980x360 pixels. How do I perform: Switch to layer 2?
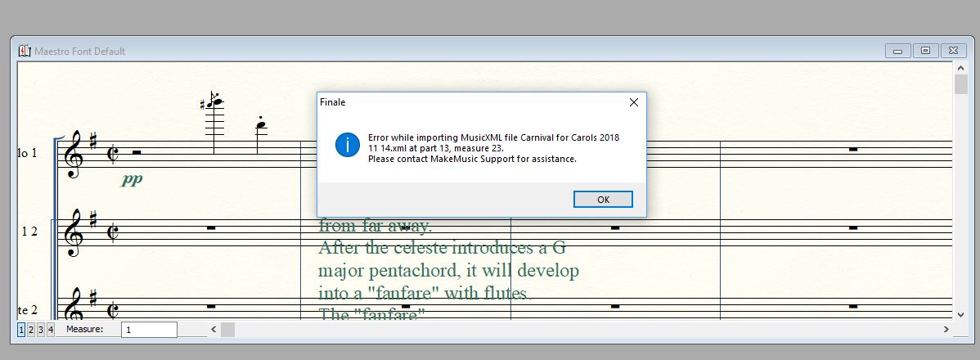[31, 330]
